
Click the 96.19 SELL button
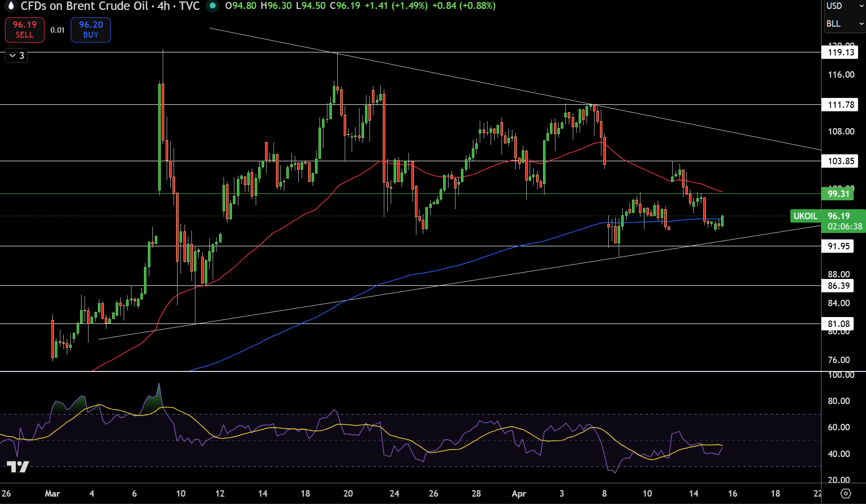click(25, 30)
